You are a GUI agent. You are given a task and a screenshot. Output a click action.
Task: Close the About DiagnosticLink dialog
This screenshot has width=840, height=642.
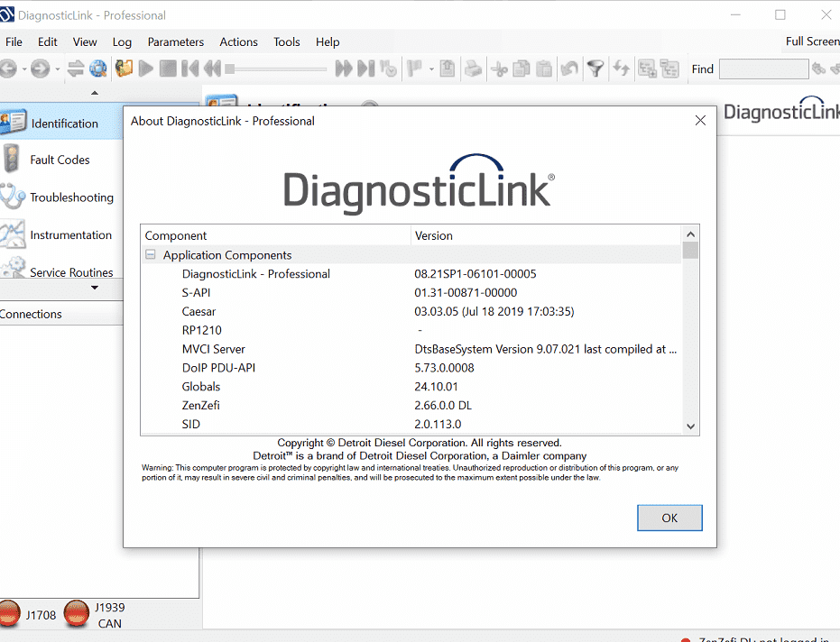pyautogui.click(x=700, y=121)
